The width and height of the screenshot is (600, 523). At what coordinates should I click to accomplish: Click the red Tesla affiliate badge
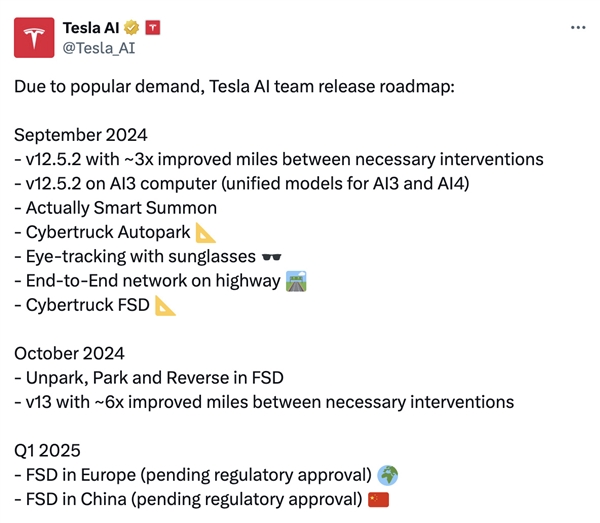click(x=152, y=28)
